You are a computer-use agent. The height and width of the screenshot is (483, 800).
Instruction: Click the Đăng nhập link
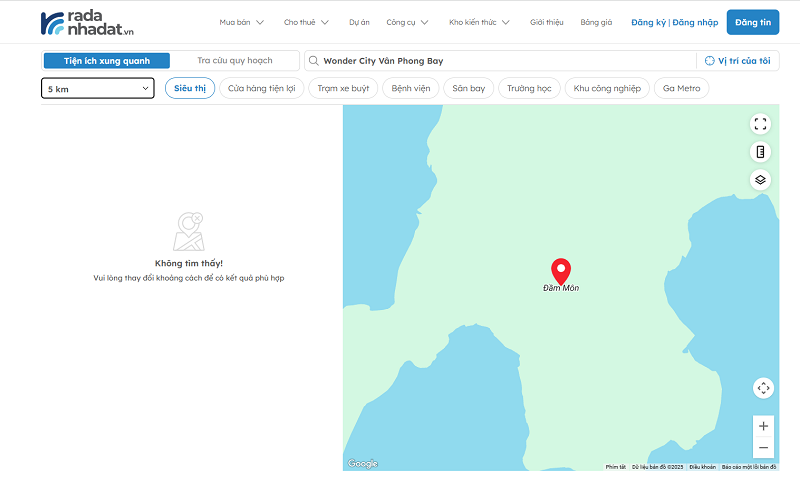coord(695,22)
